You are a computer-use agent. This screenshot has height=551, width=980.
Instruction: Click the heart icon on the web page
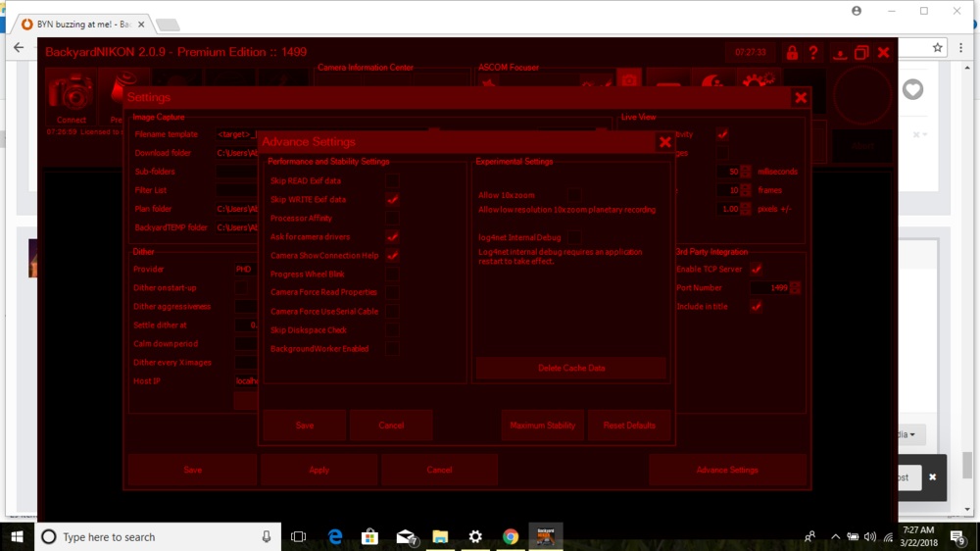tap(912, 89)
